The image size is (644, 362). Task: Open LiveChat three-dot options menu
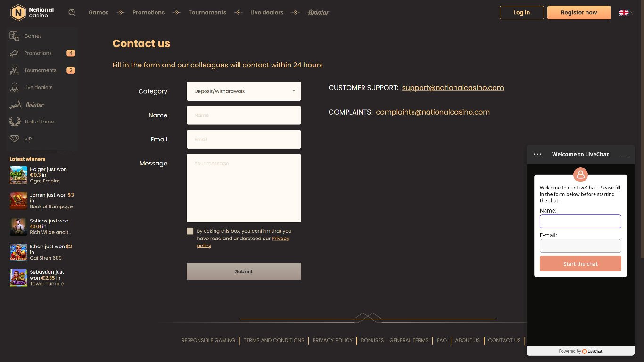point(537,154)
